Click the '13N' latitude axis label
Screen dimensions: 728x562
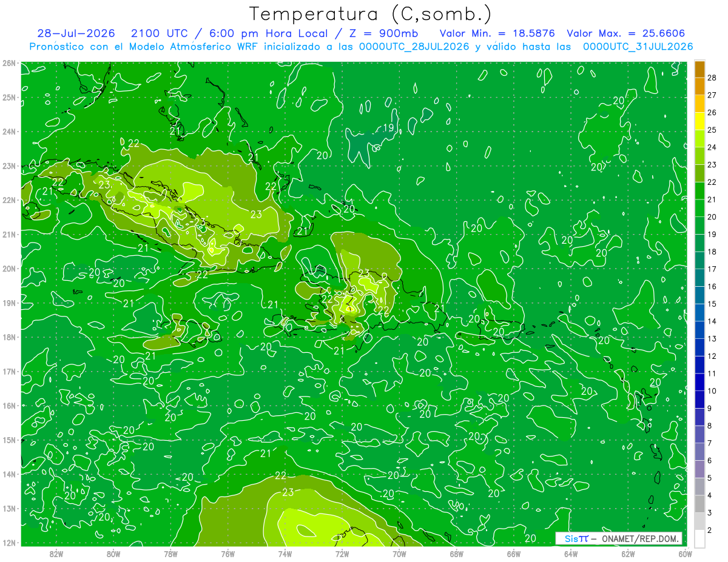point(8,508)
